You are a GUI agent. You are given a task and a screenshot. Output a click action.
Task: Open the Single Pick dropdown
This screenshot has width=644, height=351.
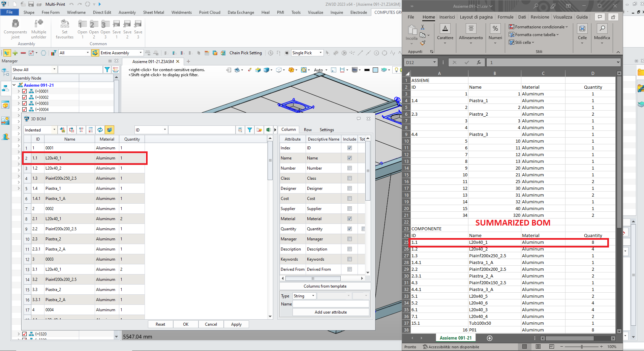[x=307, y=53]
